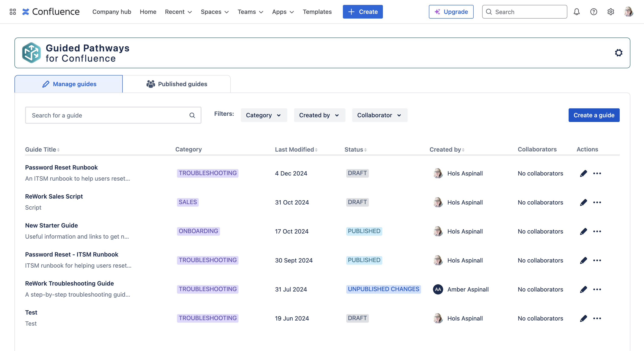This screenshot has height=351, width=644.
Task: Open Confluence settings gear in top bar
Action: (x=611, y=12)
